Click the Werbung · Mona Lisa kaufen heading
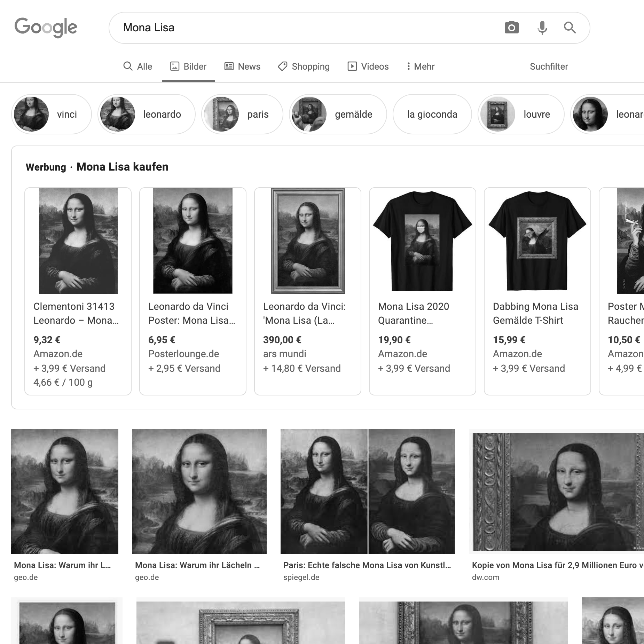The image size is (644, 644). coord(97,167)
